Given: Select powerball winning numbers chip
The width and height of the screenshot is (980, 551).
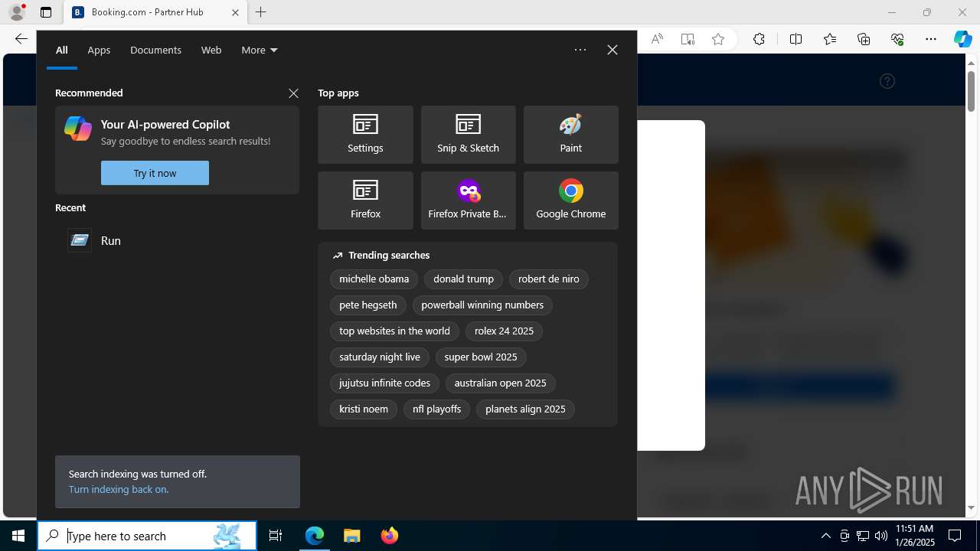Looking at the screenshot, I should pyautogui.click(x=482, y=305).
